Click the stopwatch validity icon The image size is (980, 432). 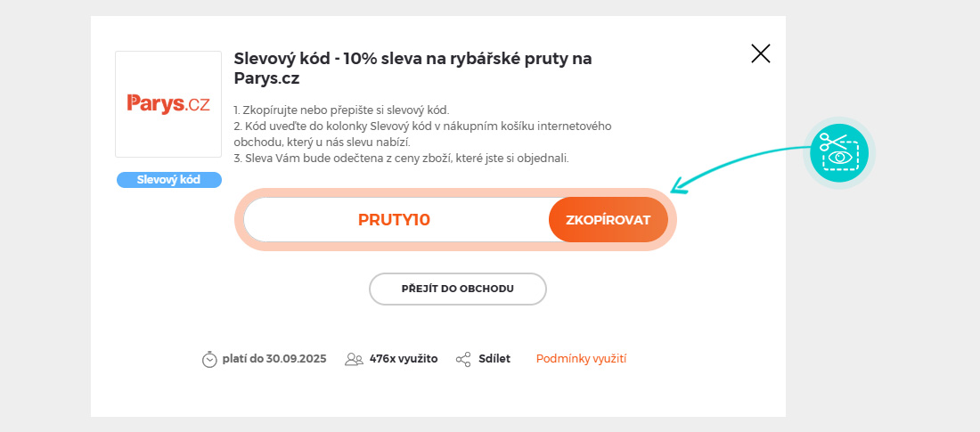tap(209, 359)
